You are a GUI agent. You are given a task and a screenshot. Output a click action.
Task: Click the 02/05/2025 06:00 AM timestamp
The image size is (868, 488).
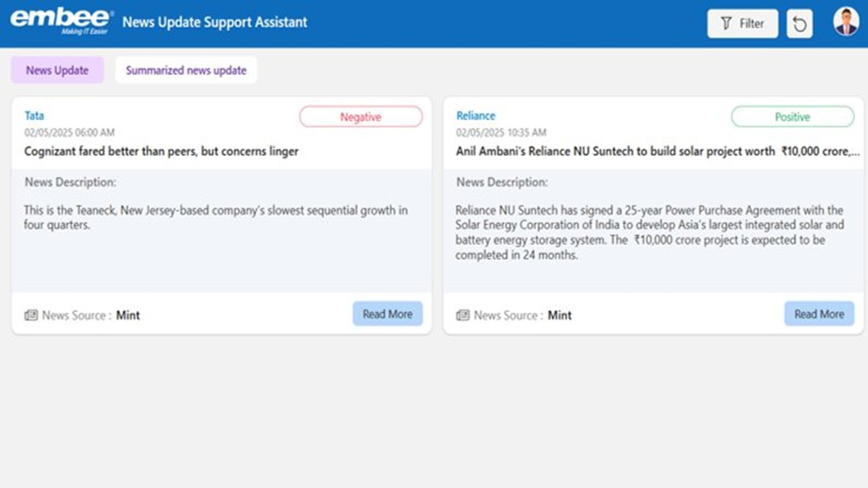point(70,133)
